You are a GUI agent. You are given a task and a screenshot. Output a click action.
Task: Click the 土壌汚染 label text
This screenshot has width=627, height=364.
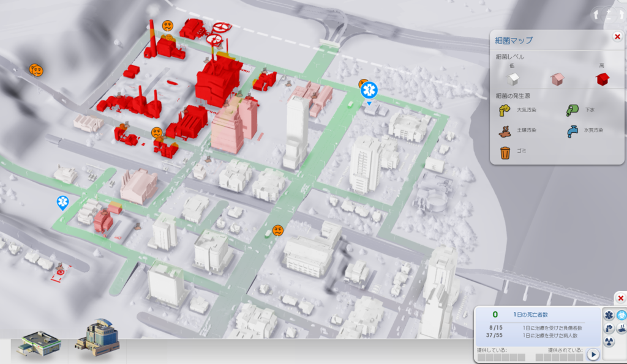[526, 130]
